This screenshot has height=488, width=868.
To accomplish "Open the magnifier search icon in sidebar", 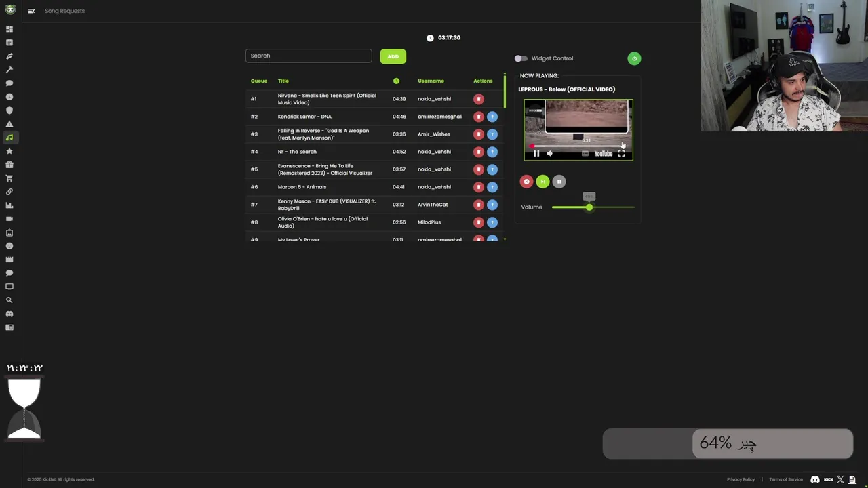I will (x=9, y=300).
